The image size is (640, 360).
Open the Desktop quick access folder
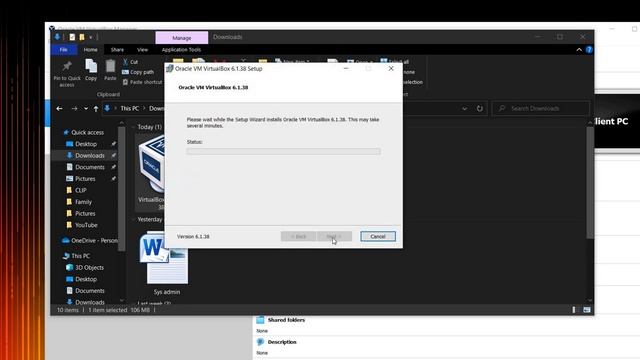86,144
